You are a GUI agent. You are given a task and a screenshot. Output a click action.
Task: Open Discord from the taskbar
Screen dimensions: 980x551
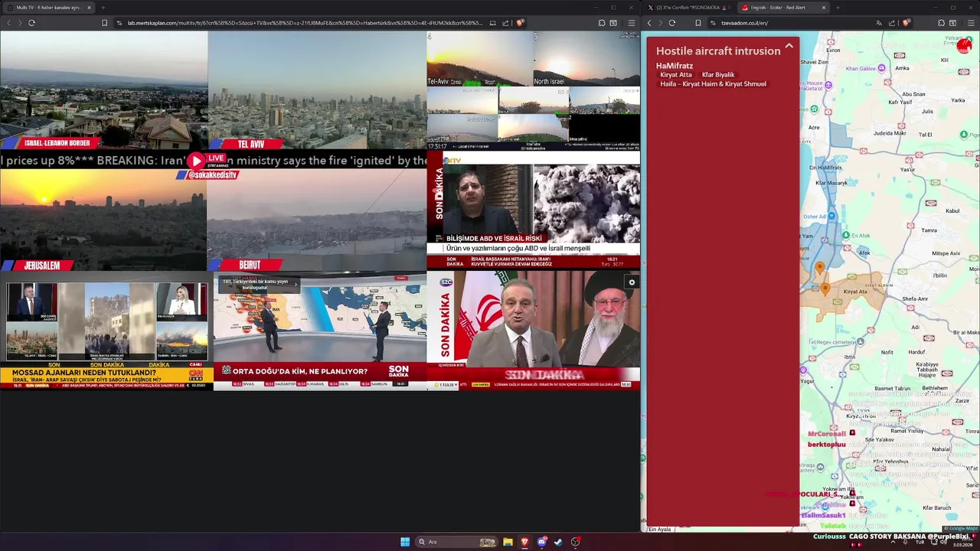coord(542,542)
